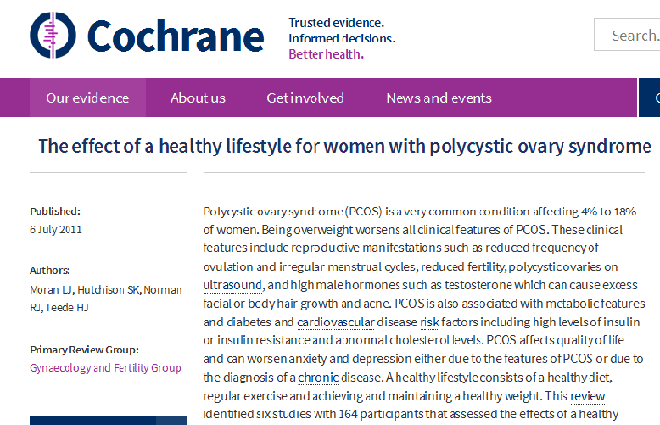The image size is (660, 425).
Task: Click the risk glossary term
Action: (429, 322)
